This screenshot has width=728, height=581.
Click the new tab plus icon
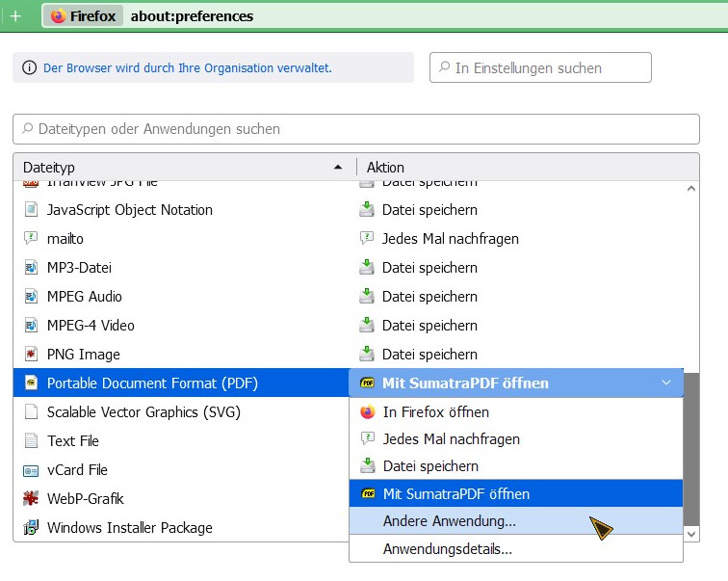click(15, 16)
